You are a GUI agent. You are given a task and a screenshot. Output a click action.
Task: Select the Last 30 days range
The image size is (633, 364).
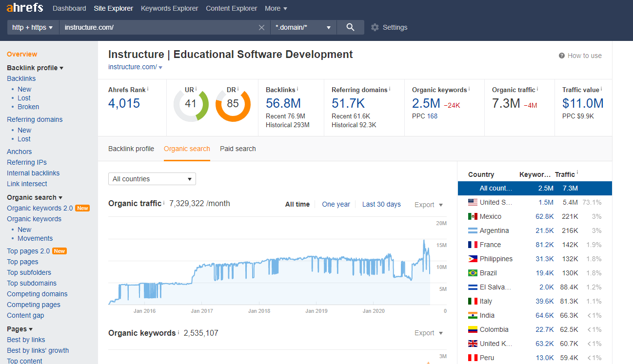381,204
